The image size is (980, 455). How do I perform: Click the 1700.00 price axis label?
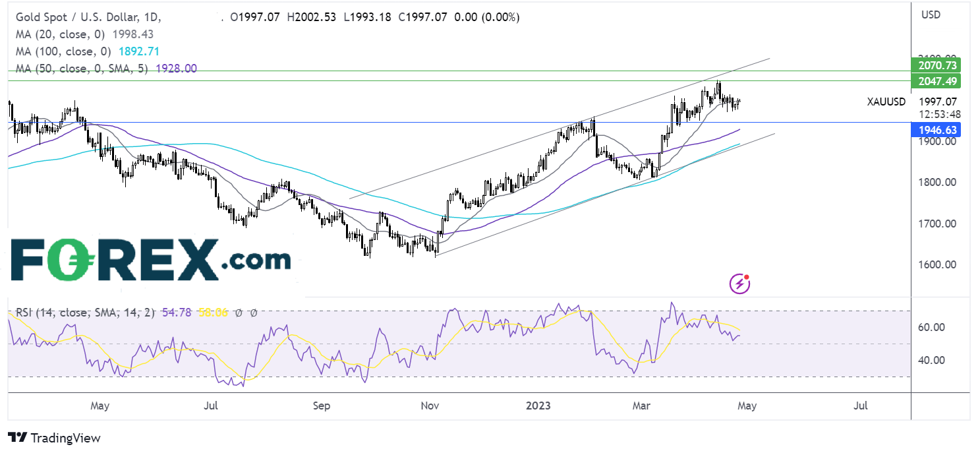pos(937,224)
